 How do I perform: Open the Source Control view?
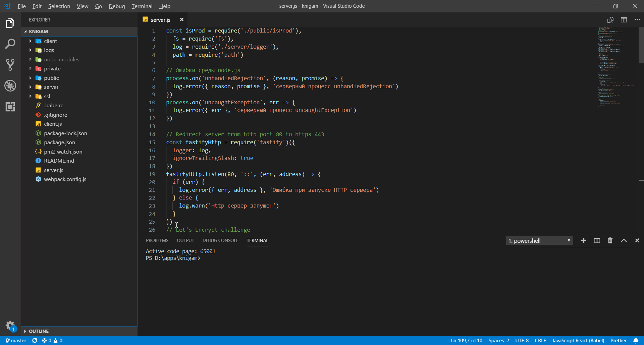pos(10,65)
